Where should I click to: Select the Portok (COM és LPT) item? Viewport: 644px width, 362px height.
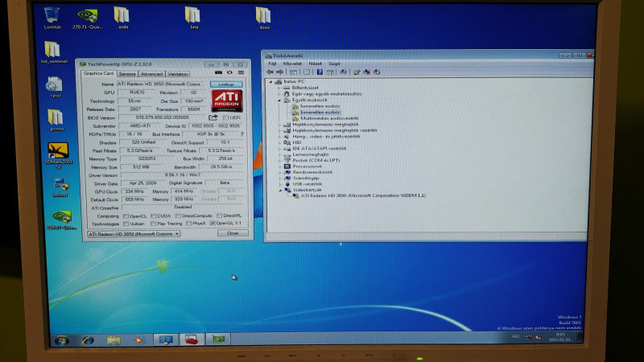coord(316,160)
